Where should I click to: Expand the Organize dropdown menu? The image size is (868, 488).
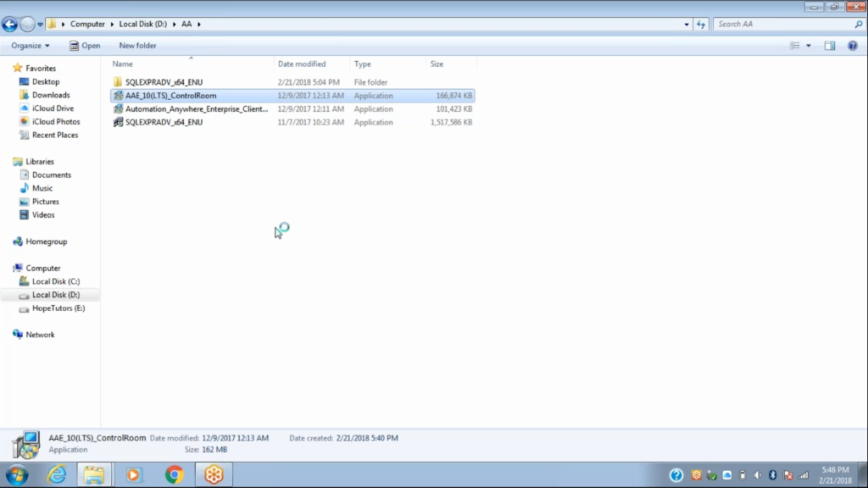29,46
